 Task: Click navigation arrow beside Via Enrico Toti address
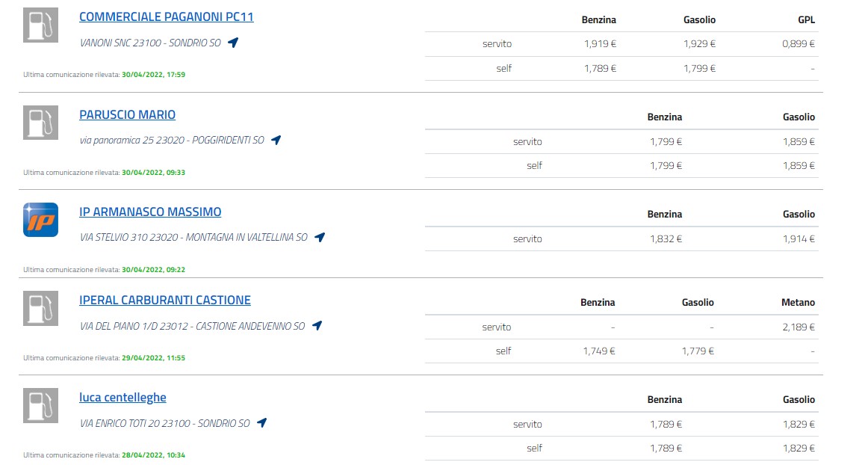pos(262,423)
